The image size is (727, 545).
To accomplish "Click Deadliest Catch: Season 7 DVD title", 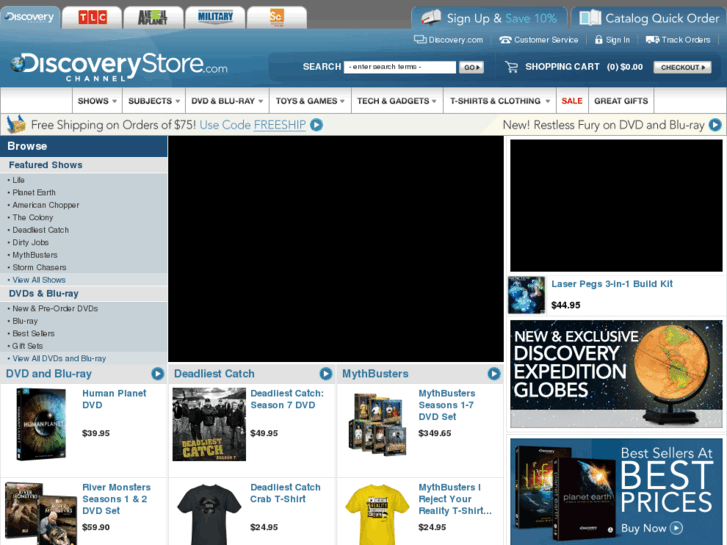I will pyautogui.click(x=287, y=399).
